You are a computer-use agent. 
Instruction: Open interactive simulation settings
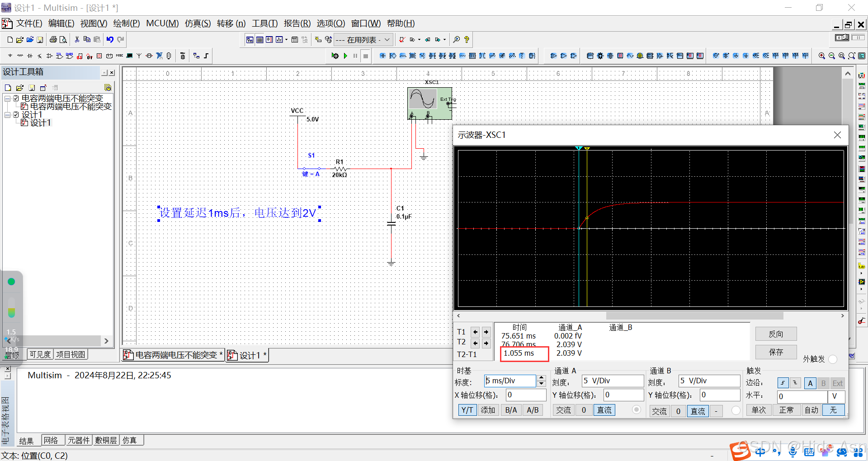[x=335, y=56]
